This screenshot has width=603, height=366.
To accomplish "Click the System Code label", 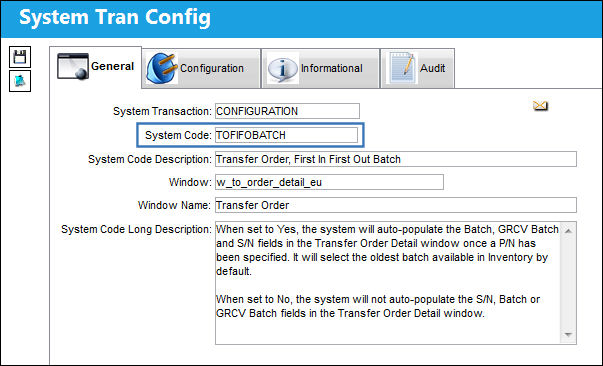I will [x=178, y=135].
